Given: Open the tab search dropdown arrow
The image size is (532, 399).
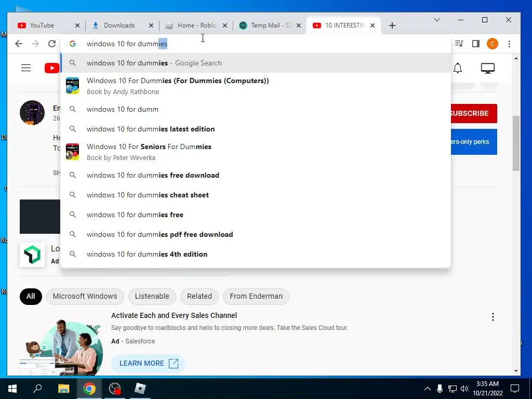Looking at the screenshot, I should point(437,20).
